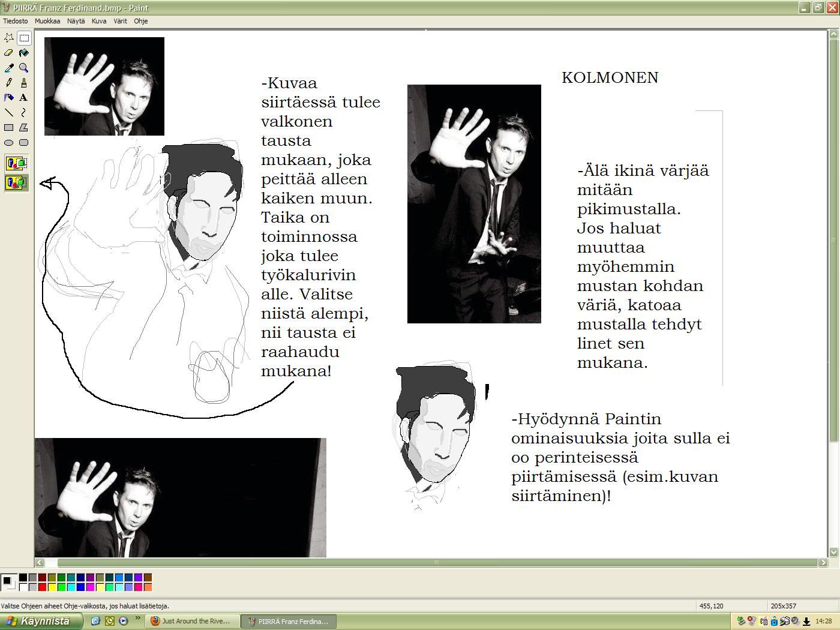Viewport: 840px width, 630px height.
Task: Select the straight Line tool
Action: 9,113
